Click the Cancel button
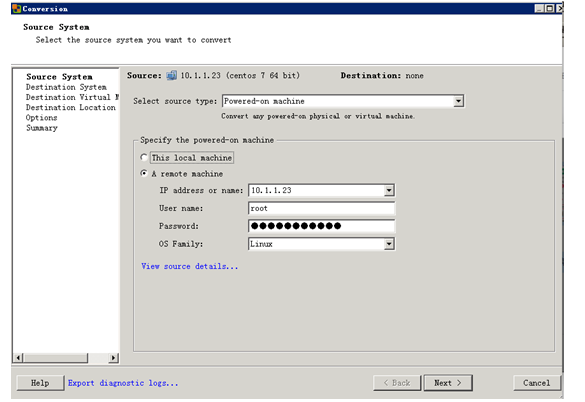The height and width of the screenshot is (402, 585). coord(536,383)
